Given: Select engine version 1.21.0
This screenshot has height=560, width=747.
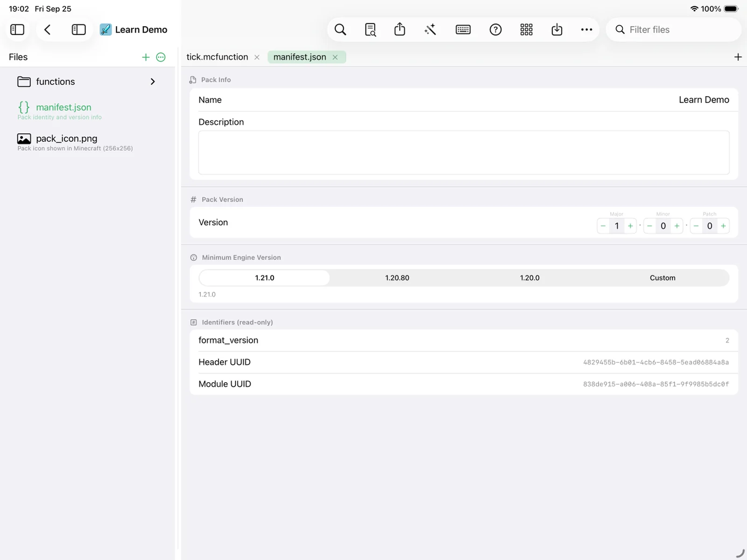Looking at the screenshot, I should click(265, 278).
